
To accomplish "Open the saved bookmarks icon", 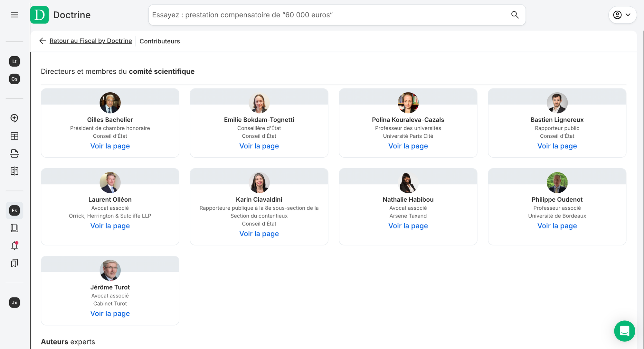I will point(14,263).
